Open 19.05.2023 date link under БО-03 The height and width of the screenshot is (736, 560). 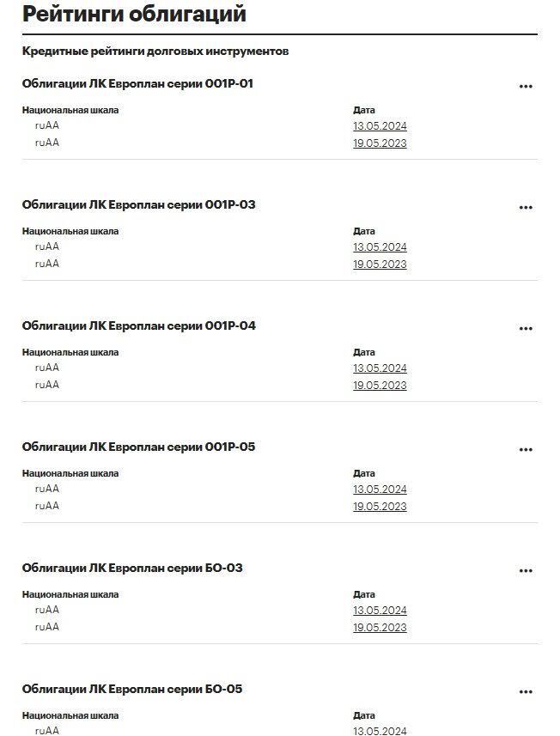click(x=380, y=628)
